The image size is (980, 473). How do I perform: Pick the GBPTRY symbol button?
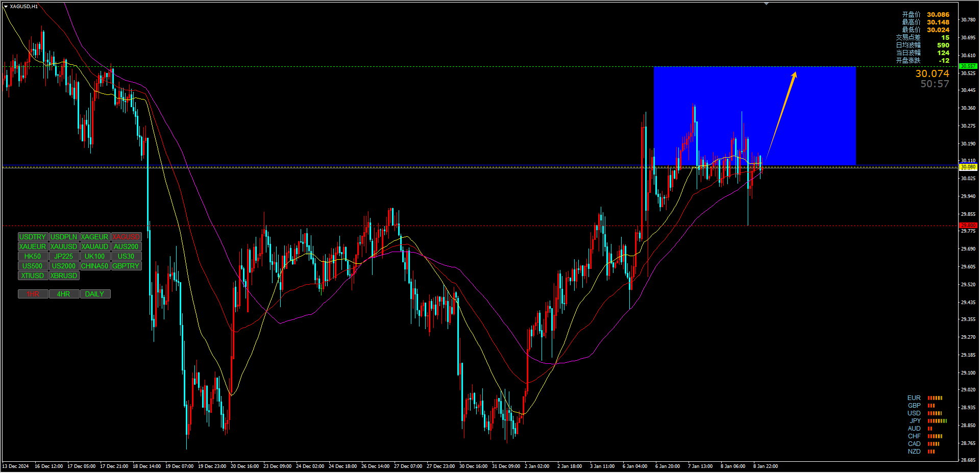tap(126, 266)
